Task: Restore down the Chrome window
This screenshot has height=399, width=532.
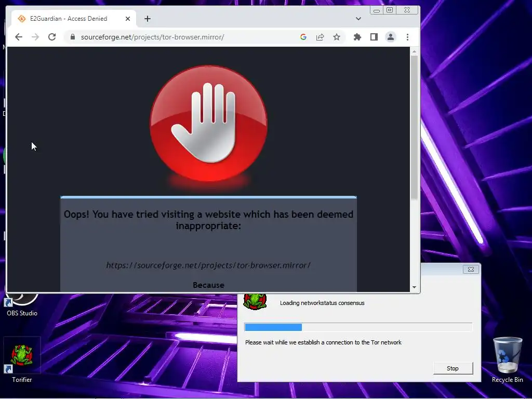Action: point(390,10)
